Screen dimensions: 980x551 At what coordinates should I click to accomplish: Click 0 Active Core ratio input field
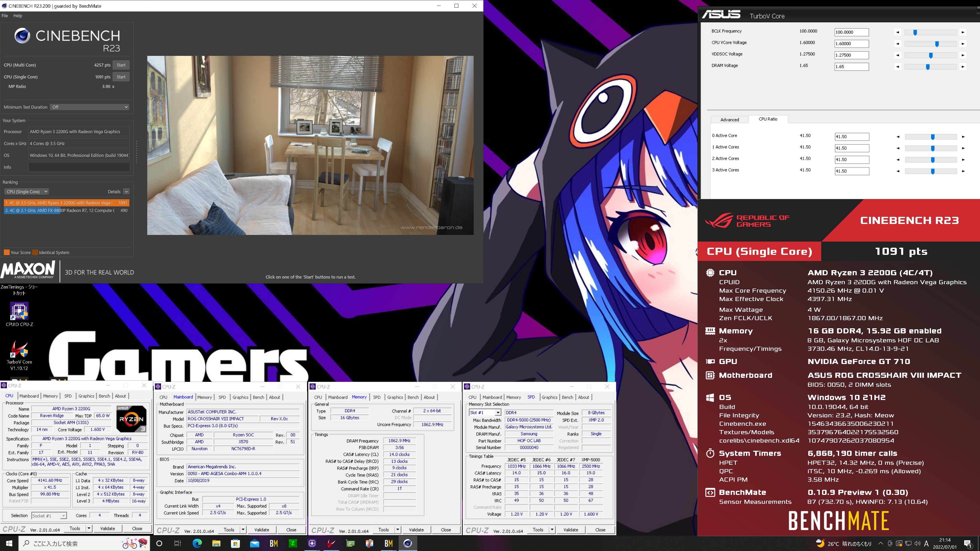click(x=852, y=136)
